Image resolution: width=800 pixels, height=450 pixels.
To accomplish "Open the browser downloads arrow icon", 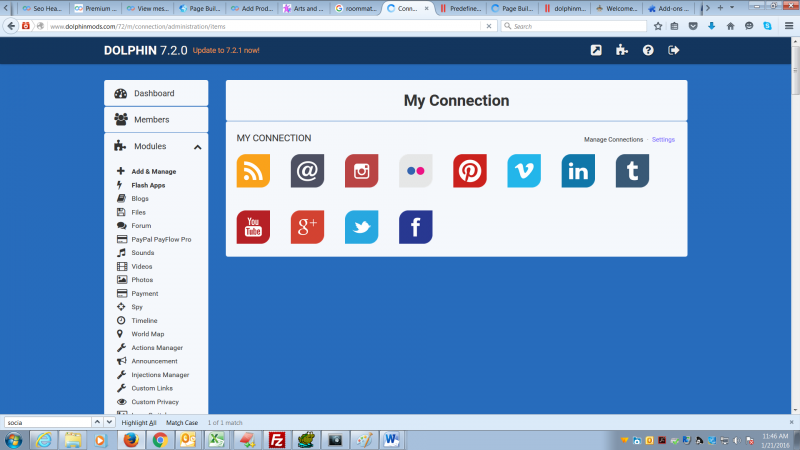I will tap(712, 26).
